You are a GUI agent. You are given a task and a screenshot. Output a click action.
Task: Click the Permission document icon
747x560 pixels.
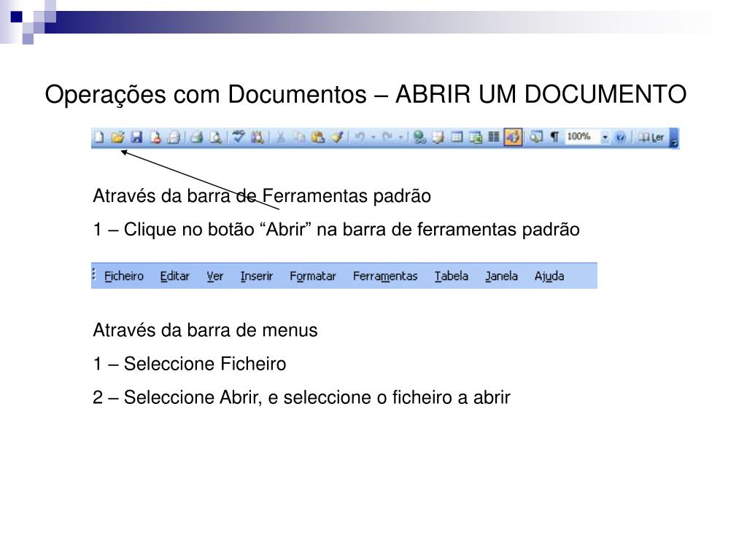coord(155,137)
